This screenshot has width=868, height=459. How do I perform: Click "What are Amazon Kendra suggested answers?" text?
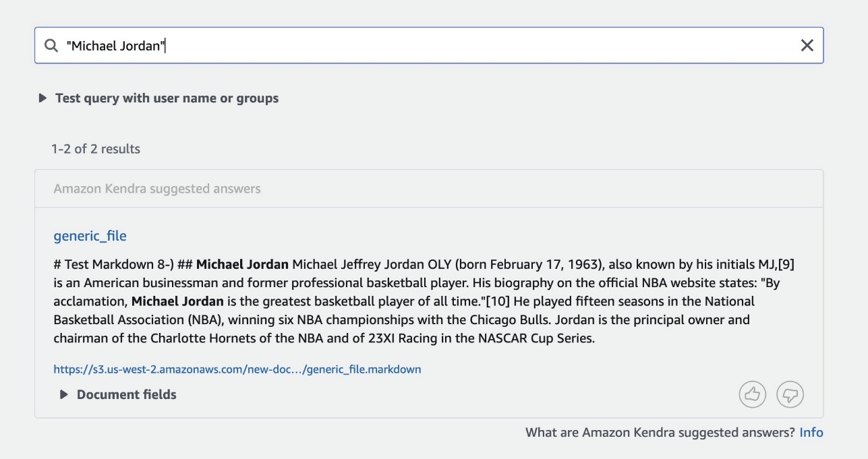[x=660, y=433]
